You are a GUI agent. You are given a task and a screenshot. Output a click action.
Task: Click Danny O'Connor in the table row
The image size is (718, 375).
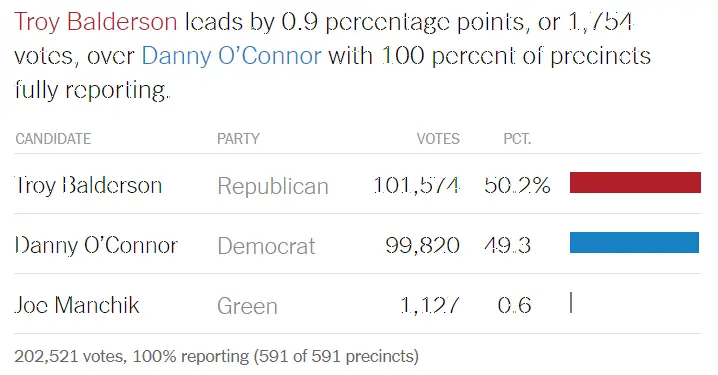96,245
